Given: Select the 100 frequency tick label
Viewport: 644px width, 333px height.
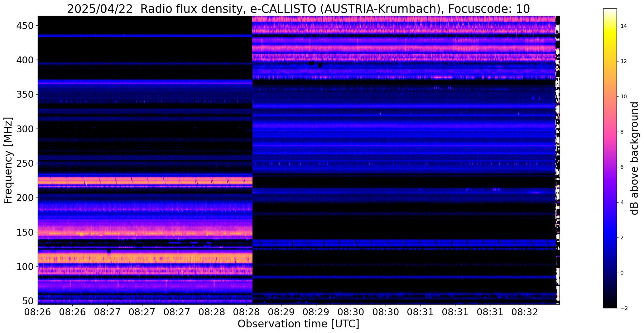Looking at the screenshot, I should click(x=25, y=267).
